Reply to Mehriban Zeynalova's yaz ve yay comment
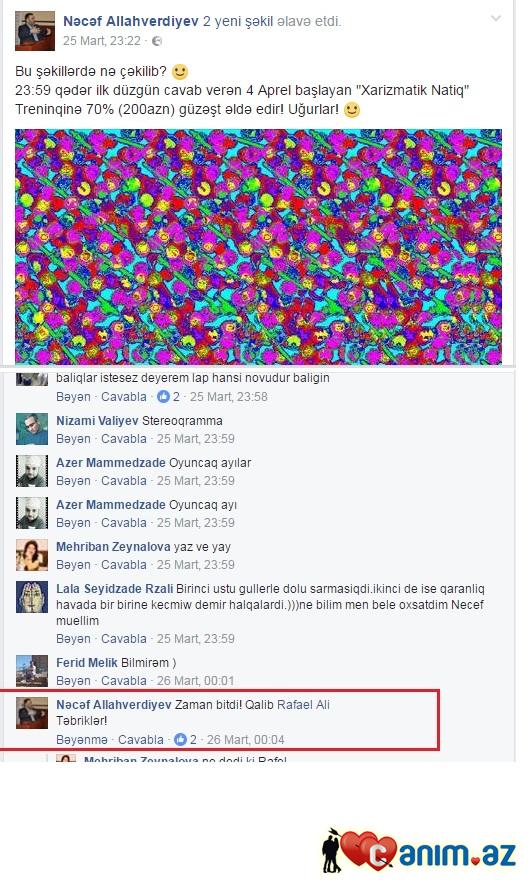 pyautogui.click(x=124, y=564)
